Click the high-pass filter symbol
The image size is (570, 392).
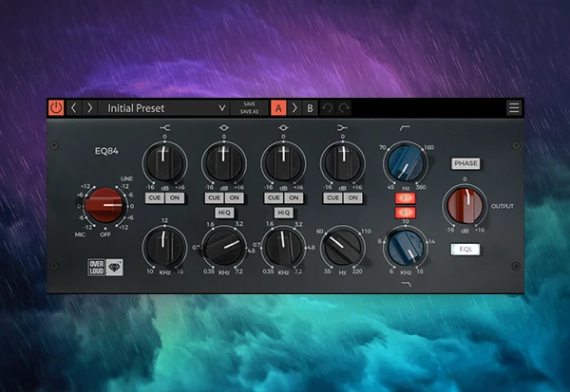point(405,128)
